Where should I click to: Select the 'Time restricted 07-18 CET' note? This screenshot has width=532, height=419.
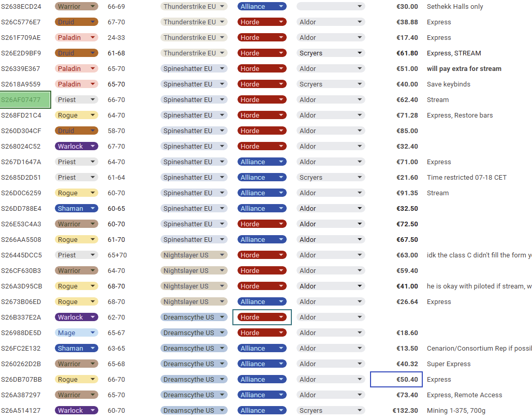coord(466,178)
